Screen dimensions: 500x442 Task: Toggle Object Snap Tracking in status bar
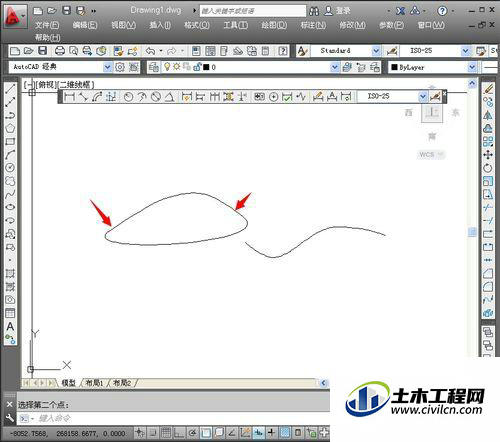(232, 433)
